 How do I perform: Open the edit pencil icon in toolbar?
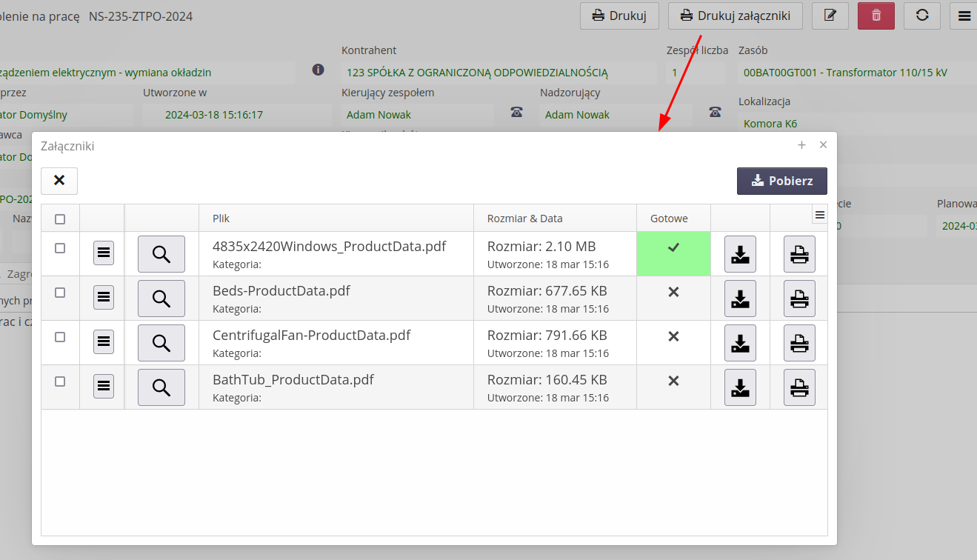tap(830, 16)
